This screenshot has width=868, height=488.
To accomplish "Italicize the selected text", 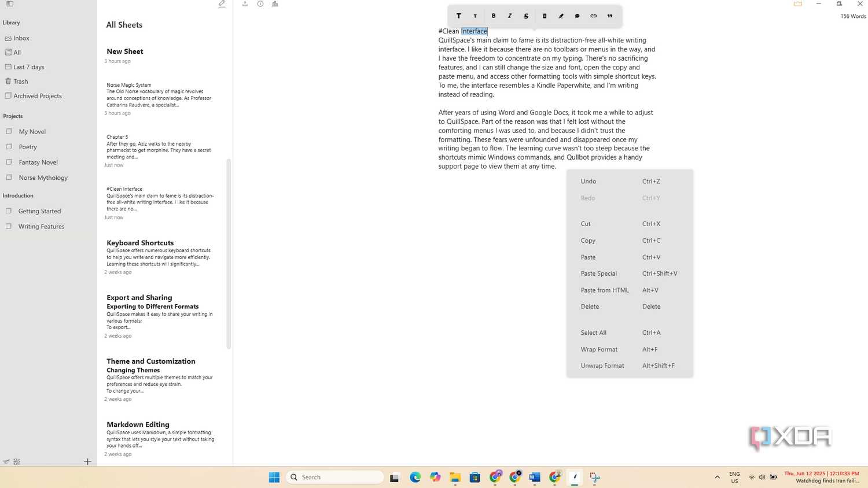I will point(510,16).
